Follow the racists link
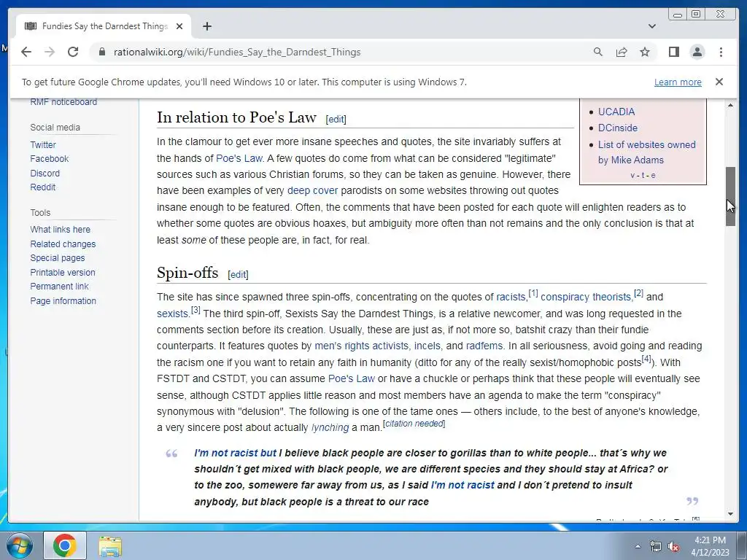Viewport: 747px width, 560px height. tap(511, 297)
